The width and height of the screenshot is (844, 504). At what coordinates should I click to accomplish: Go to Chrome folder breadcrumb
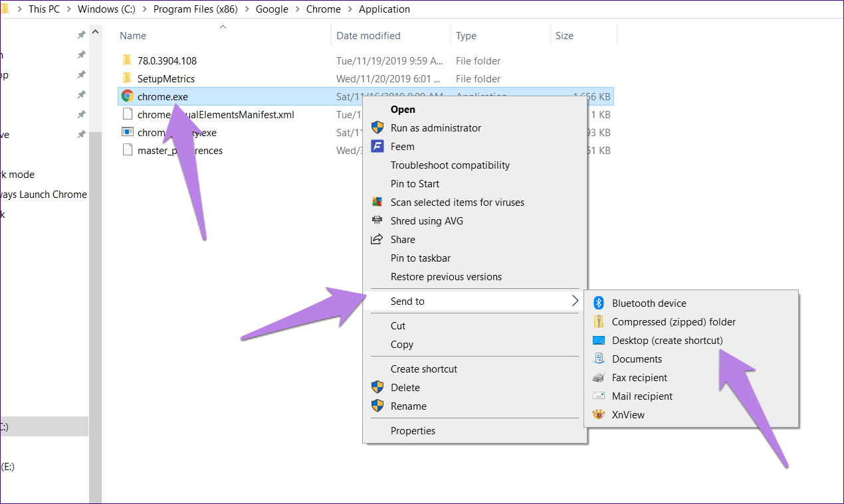click(x=324, y=9)
